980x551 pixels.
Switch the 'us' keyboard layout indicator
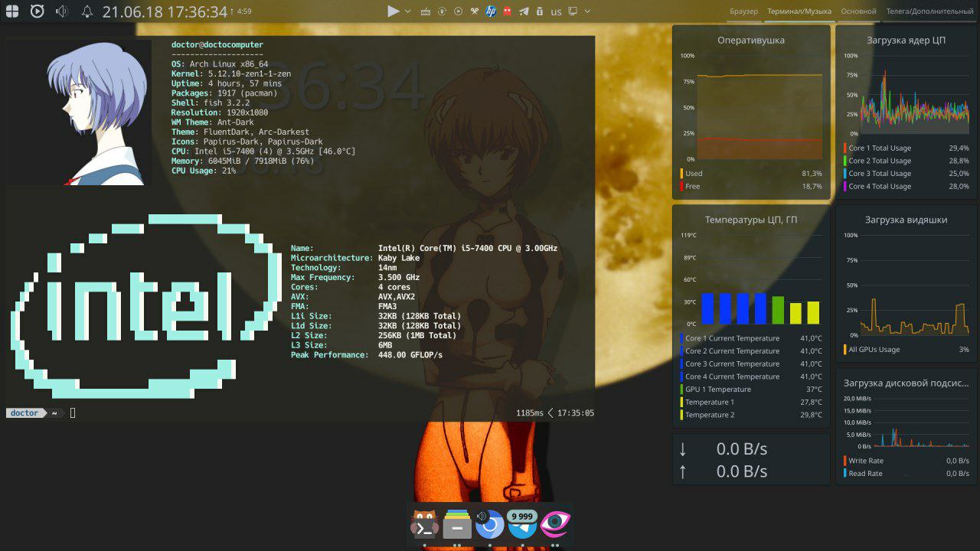(x=556, y=12)
